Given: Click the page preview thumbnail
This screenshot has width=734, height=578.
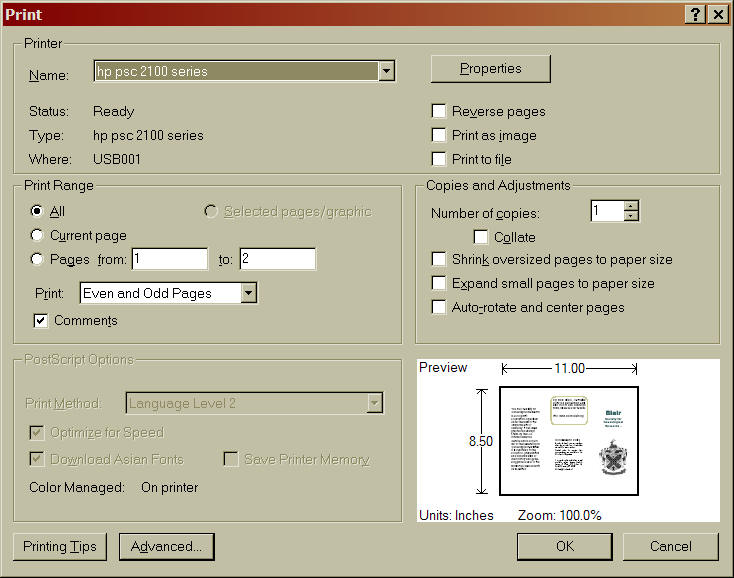Looking at the screenshot, I should pyautogui.click(x=569, y=440).
